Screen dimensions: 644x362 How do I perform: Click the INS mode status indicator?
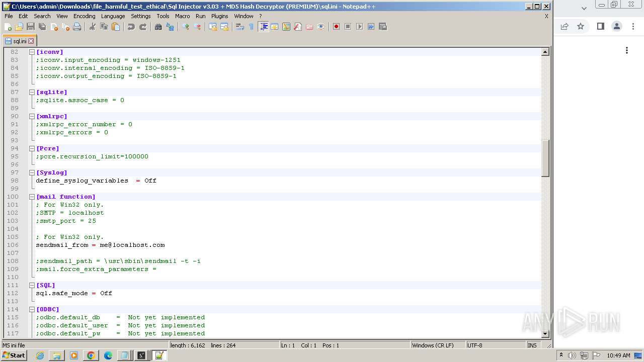532,345
